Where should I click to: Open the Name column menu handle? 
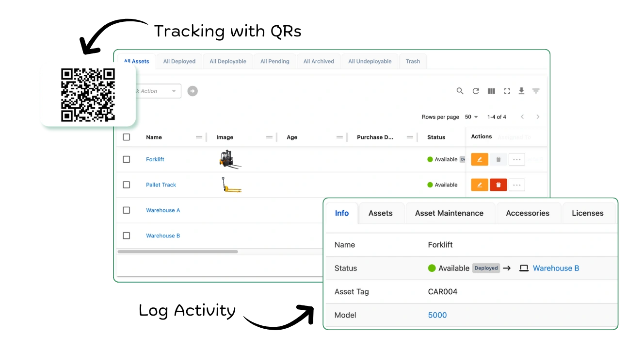(199, 137)
